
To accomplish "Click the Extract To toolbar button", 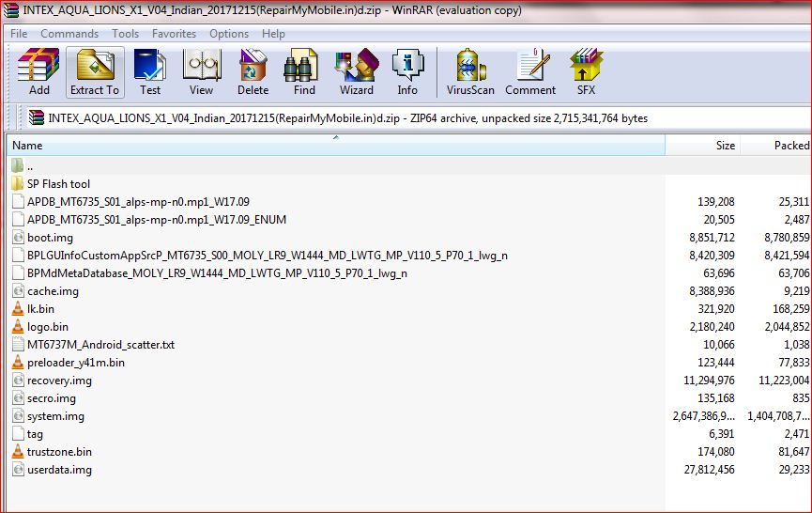I will click(95, 71).
